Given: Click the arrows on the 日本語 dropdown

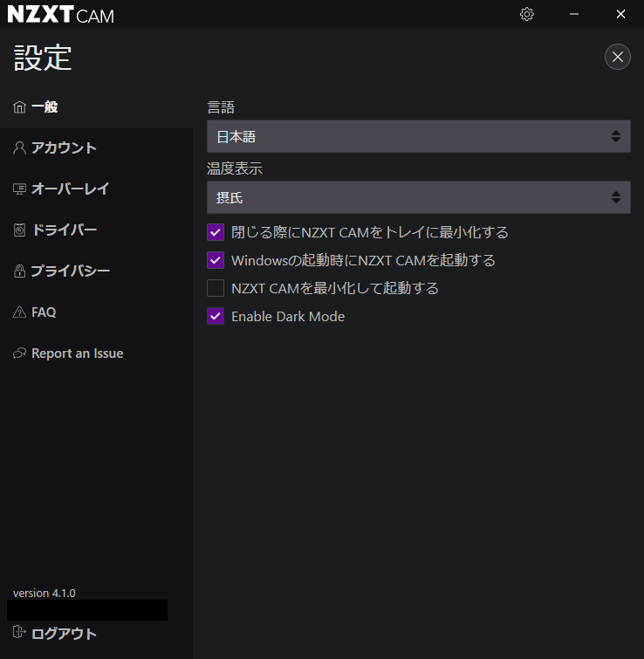Looking at the screenshot, I should point(616,136).
